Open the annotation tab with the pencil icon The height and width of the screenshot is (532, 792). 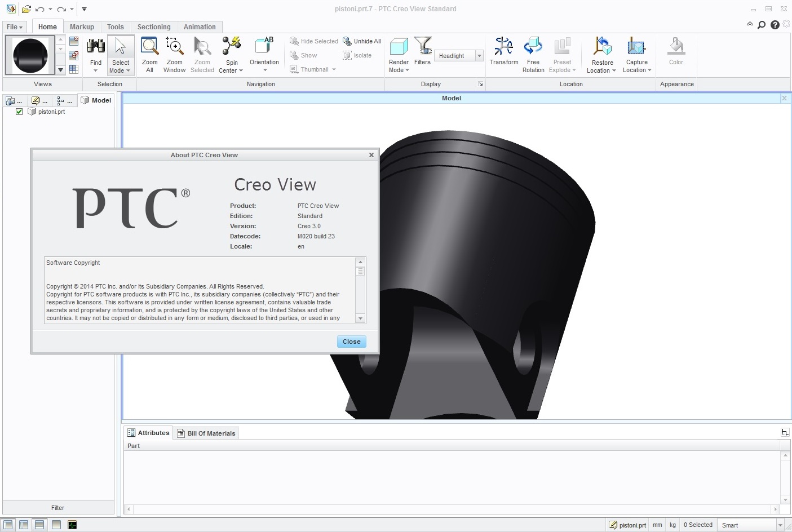[x=39, y=100]
